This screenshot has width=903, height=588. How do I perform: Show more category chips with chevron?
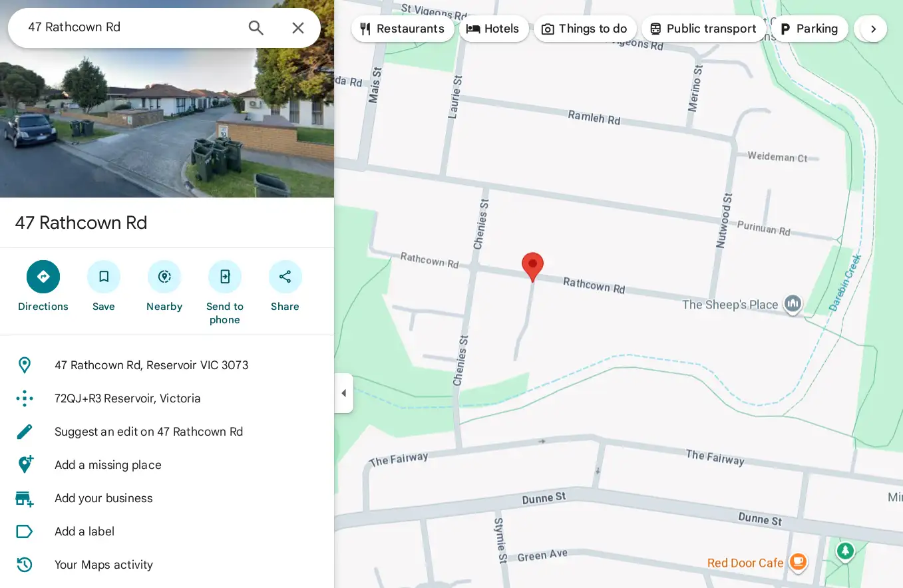point(873,29)
